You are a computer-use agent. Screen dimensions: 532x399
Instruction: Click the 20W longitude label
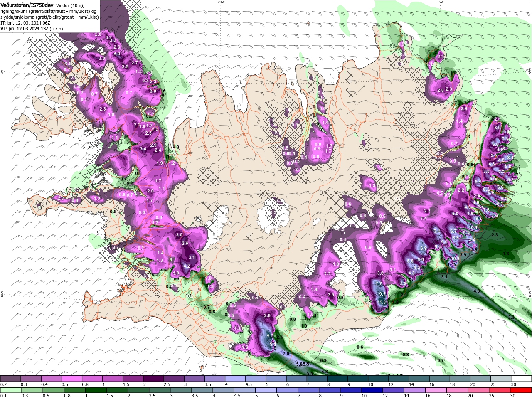click(221, 2)
